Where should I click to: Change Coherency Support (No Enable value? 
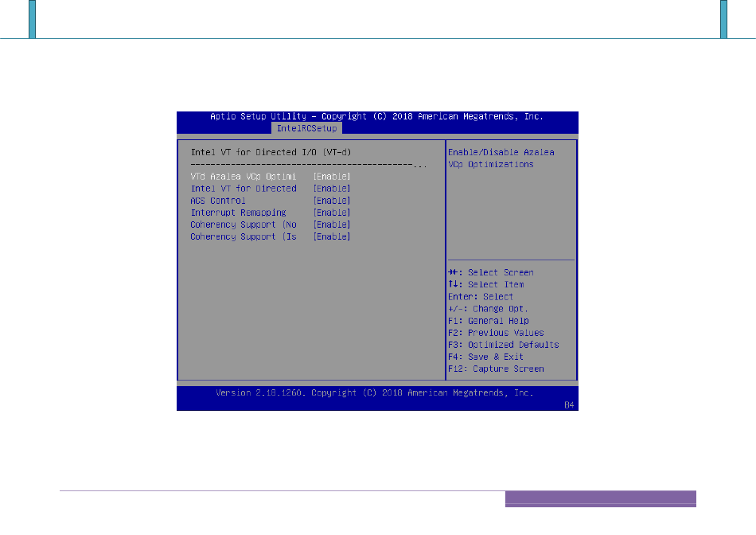[332, 225]
